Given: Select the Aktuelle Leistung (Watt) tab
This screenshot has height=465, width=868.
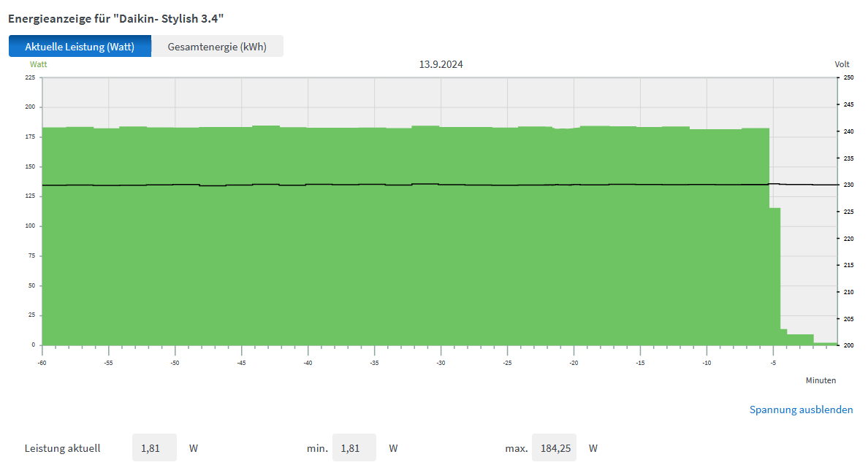Looking at the screenshot, I should (80, 47).
